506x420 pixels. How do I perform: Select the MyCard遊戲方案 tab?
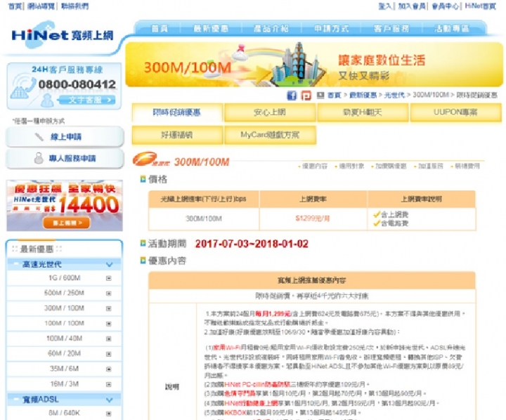tap(269, 135)
